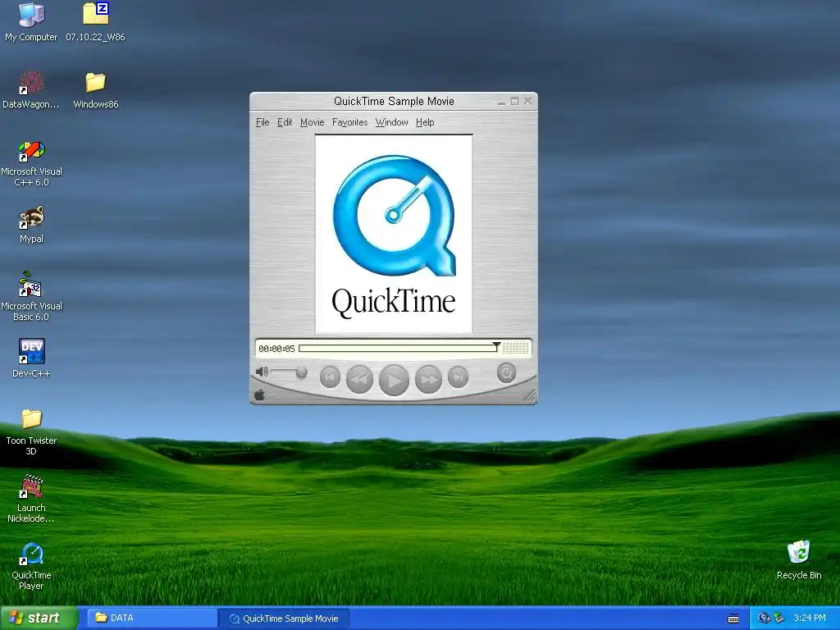The width and height of the screenshot is (840, 630).
Task: Select the Microsoft Visual Basic 6.0 icon
Action: [x=31, y=297]
